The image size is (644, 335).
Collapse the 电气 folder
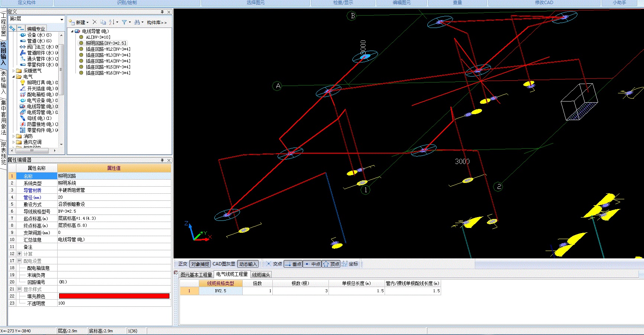point(14,77)
